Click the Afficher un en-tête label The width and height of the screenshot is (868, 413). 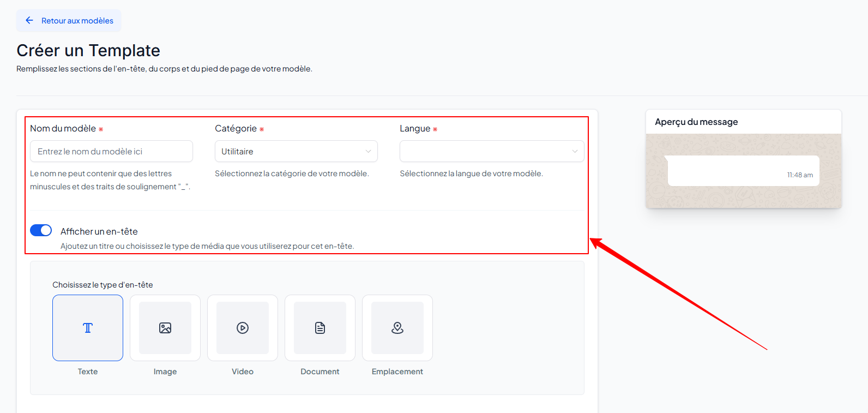[x=99, y=231]
